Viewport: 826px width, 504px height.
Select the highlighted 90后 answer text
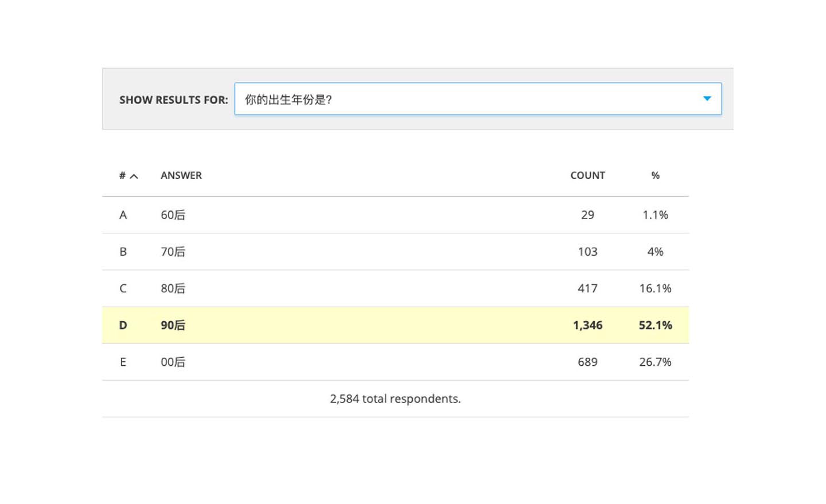tap(173, 325)
